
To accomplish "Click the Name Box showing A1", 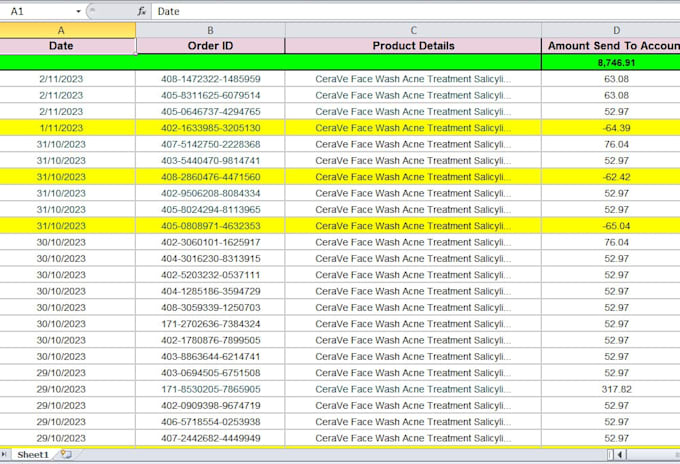I will (x=37, y=11).
